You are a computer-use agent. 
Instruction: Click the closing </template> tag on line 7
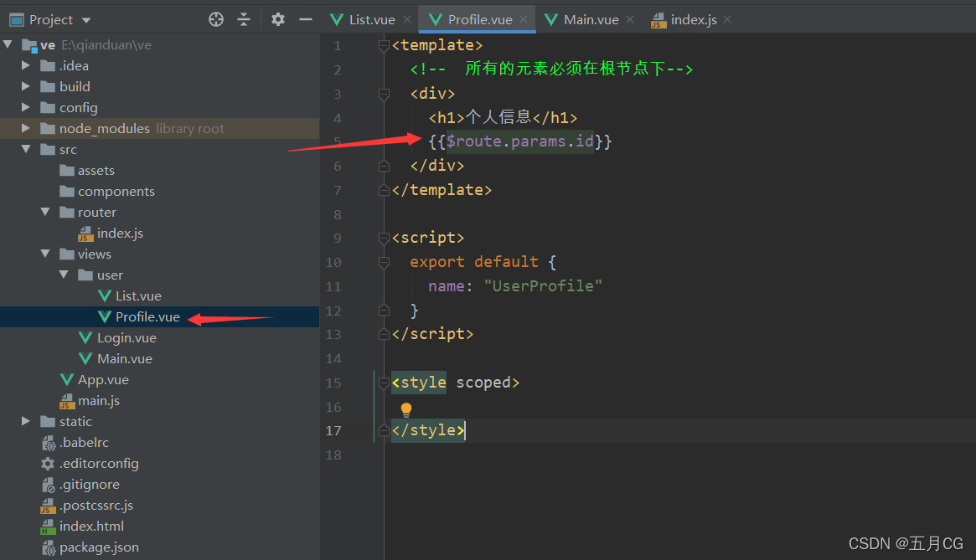tap(442, 190)
